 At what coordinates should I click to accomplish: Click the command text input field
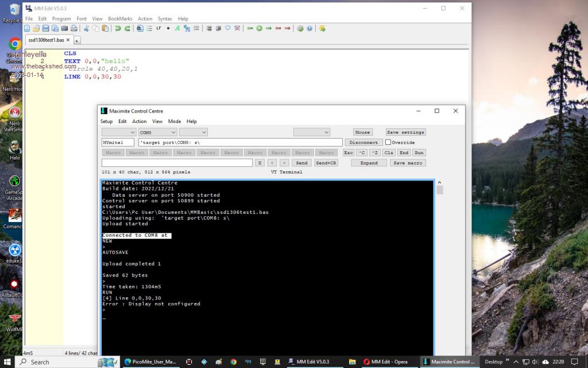177,163
